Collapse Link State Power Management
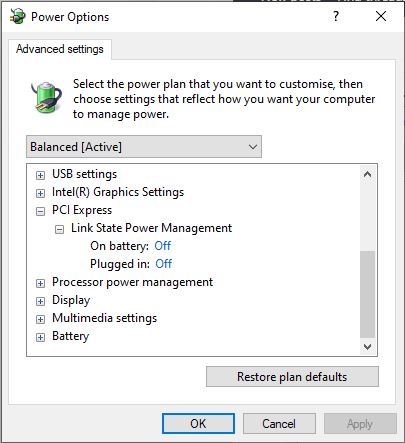Screen dimensions: 405x443 point(59,229)
